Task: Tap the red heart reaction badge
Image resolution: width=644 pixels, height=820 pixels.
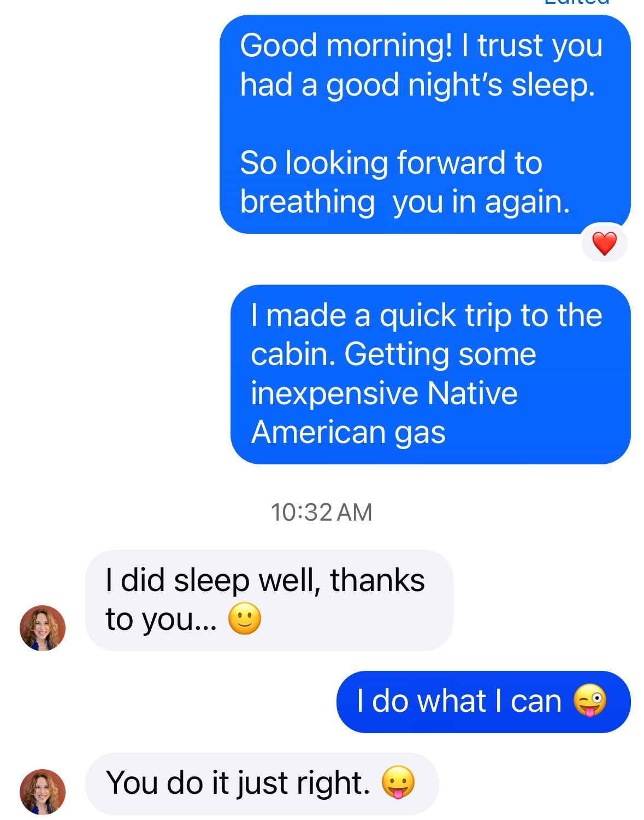Action: [x=604, y=243]
